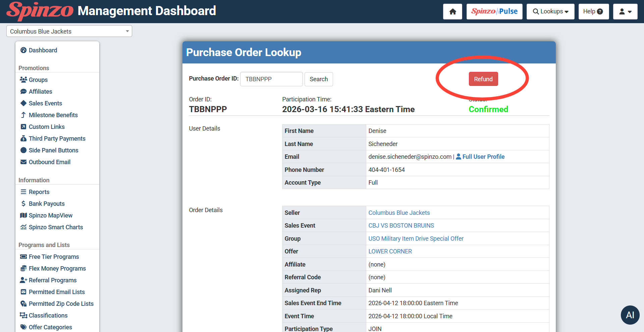
Task: Click the Dashboard palette icon
Action: click(23, 50)
